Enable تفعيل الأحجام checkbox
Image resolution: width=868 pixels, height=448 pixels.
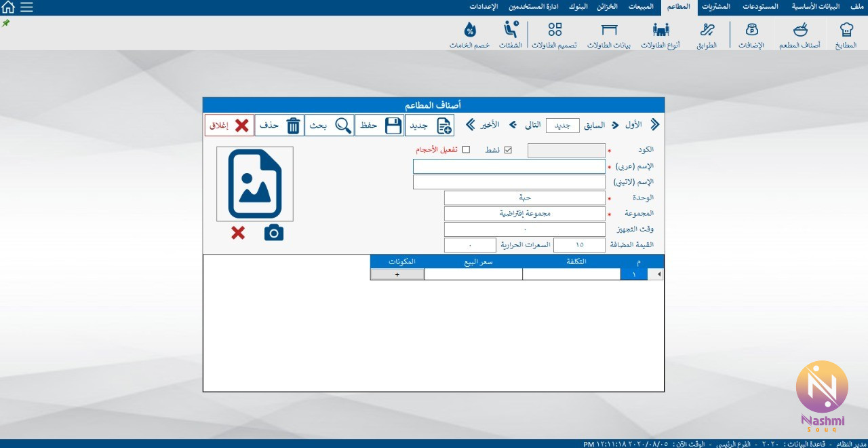pyautogui.click(x=466, y=150)
